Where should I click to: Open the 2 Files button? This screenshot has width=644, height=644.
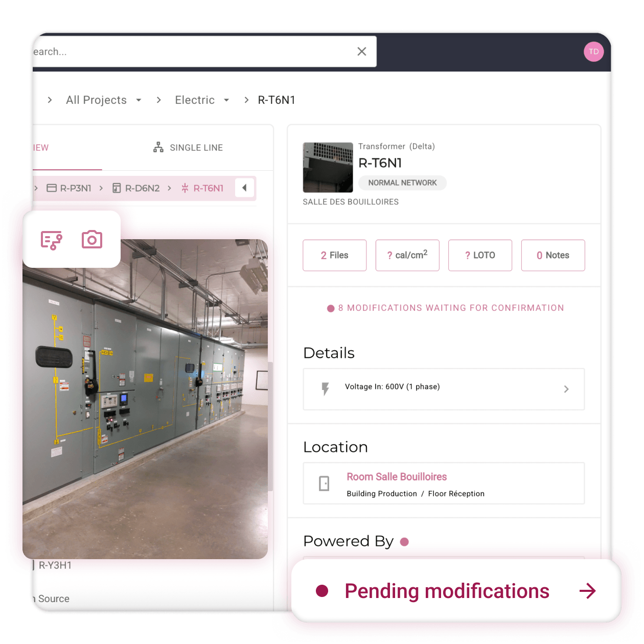point(335,255)
